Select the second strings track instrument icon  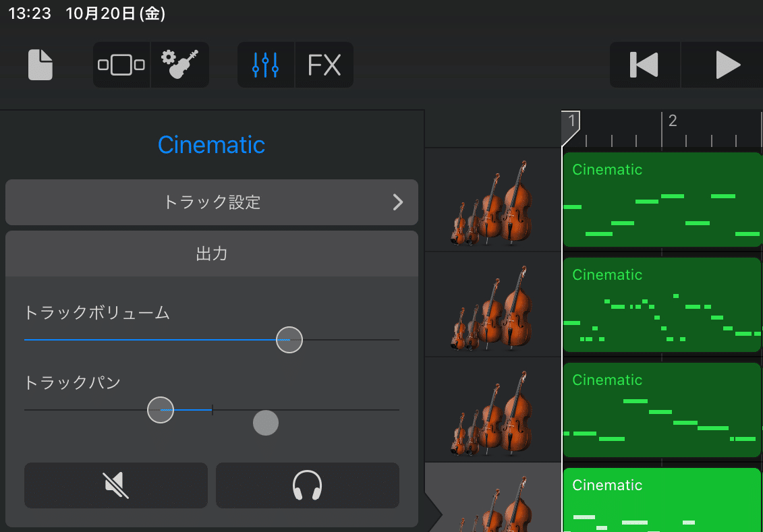(492, 308)
